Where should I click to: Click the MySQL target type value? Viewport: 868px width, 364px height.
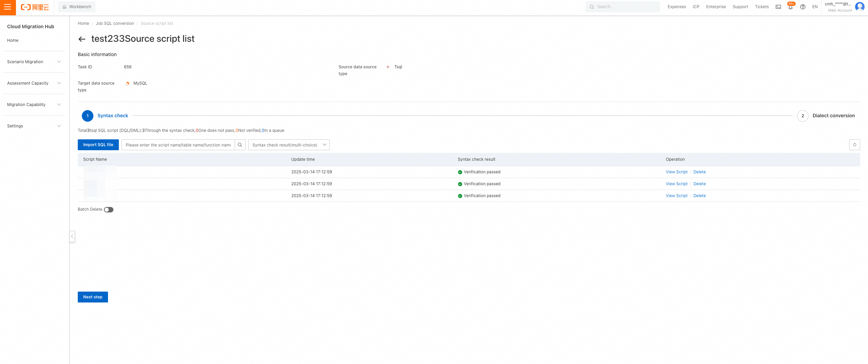point(140,83)
